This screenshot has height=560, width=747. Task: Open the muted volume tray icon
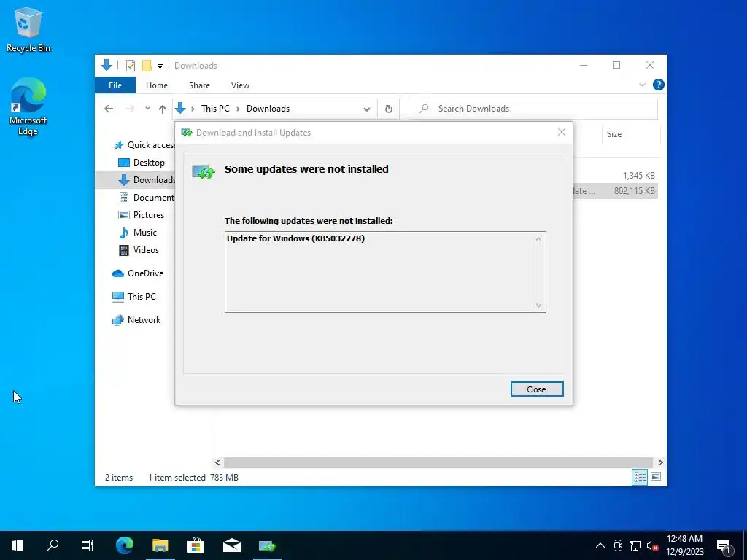(652, 545)
